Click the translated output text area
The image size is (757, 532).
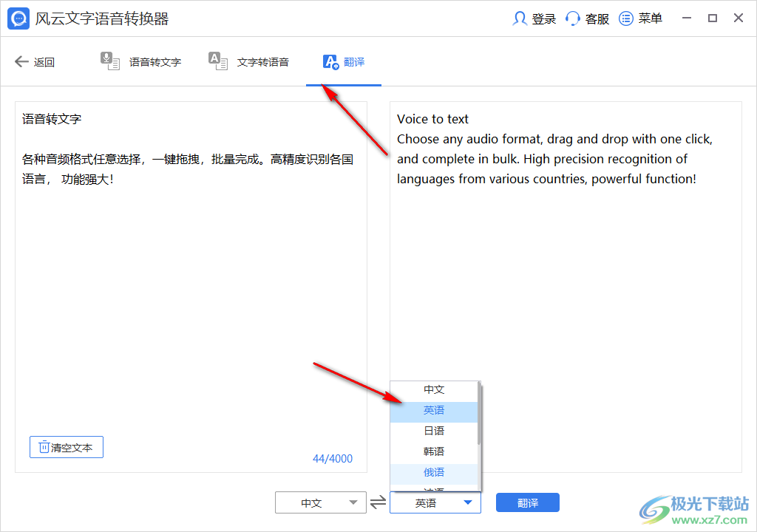point(566,287)
